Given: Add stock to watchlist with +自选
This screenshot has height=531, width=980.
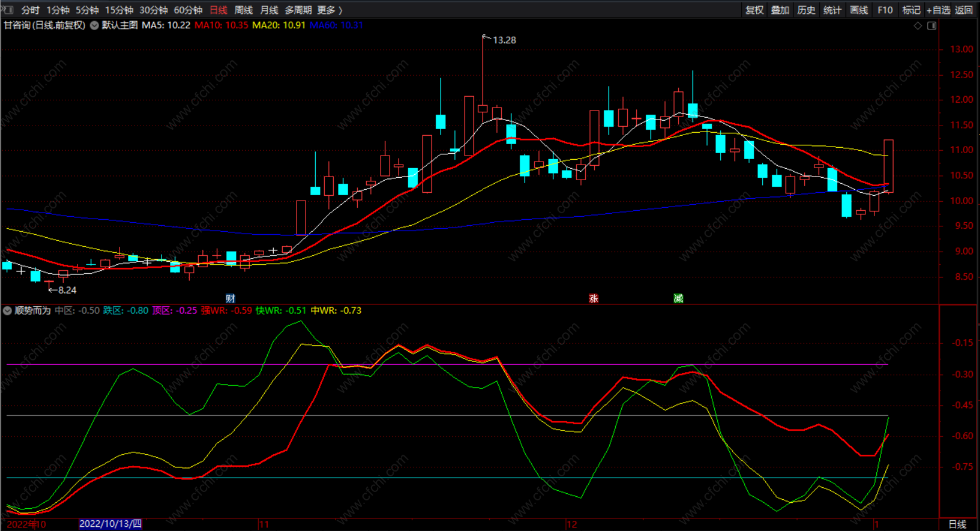Looking at the screenshot, I should (938, 10).
